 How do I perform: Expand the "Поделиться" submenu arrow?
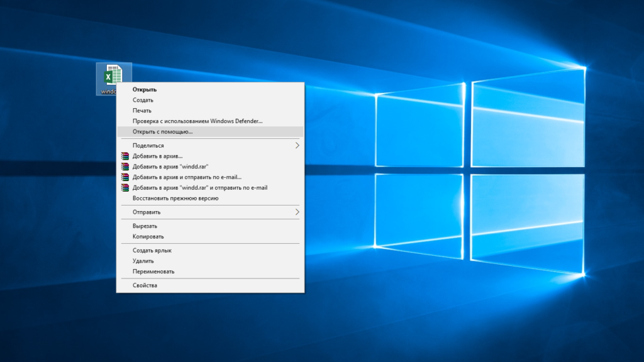tap(297, 145)
